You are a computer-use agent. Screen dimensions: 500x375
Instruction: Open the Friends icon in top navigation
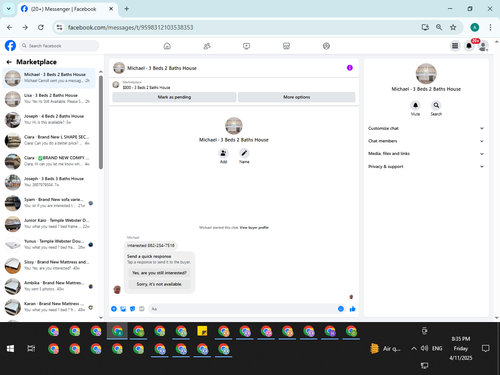[x=207, y=46]
